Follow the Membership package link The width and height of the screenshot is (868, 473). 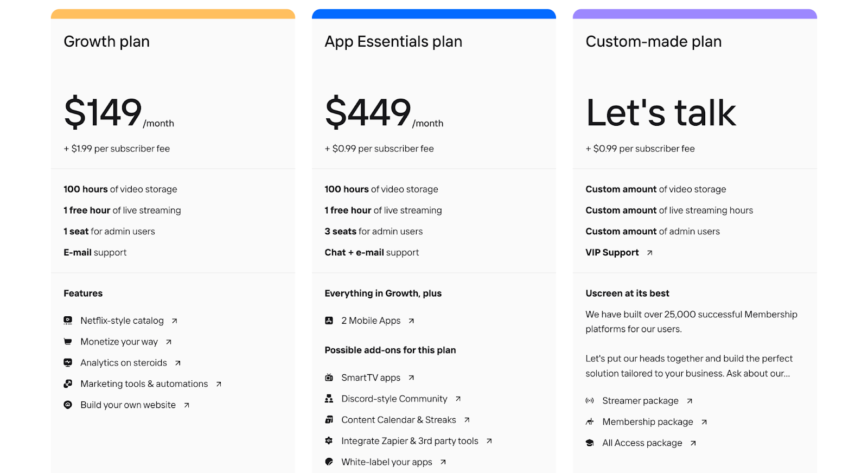point(647,421)
